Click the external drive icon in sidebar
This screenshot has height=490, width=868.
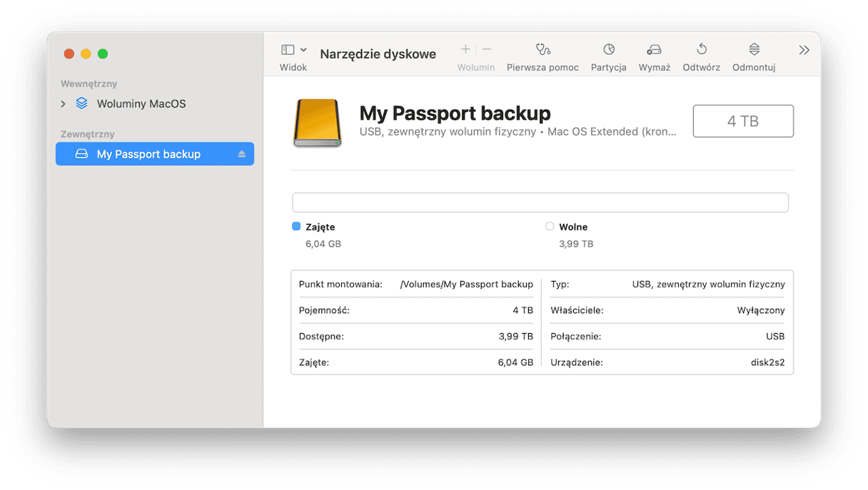tap(81, 154)
